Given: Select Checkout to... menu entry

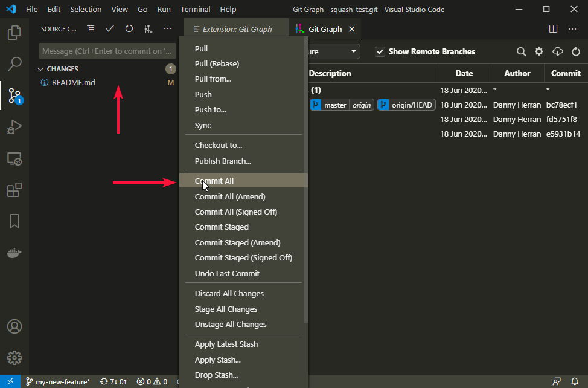Looking at the screenshot, I should (243, 145).
